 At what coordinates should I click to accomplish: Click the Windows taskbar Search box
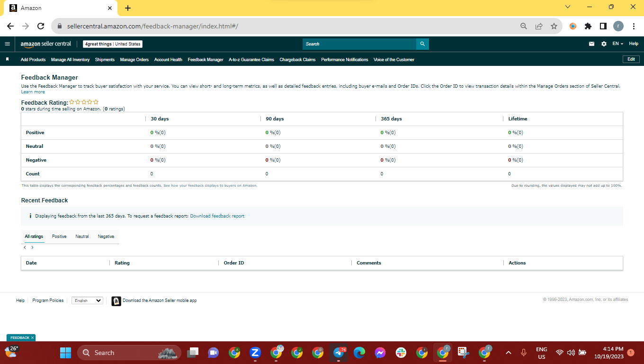pos(129,353)
